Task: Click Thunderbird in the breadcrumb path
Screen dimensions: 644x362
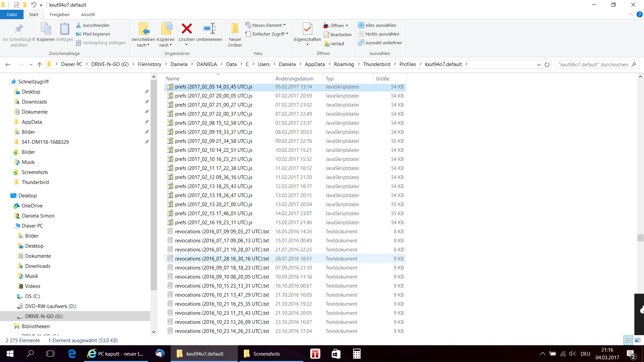Action: (376, 64)
